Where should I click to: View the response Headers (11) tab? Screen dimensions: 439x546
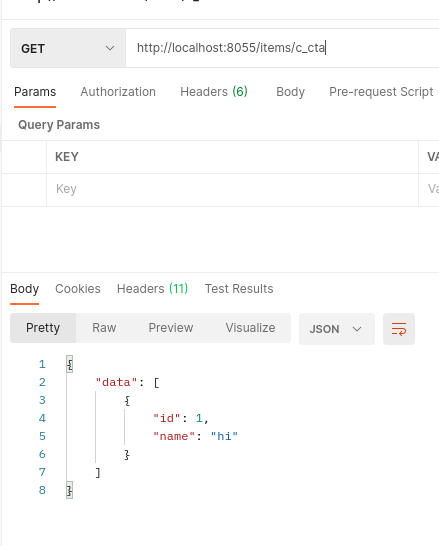[152, 289]
